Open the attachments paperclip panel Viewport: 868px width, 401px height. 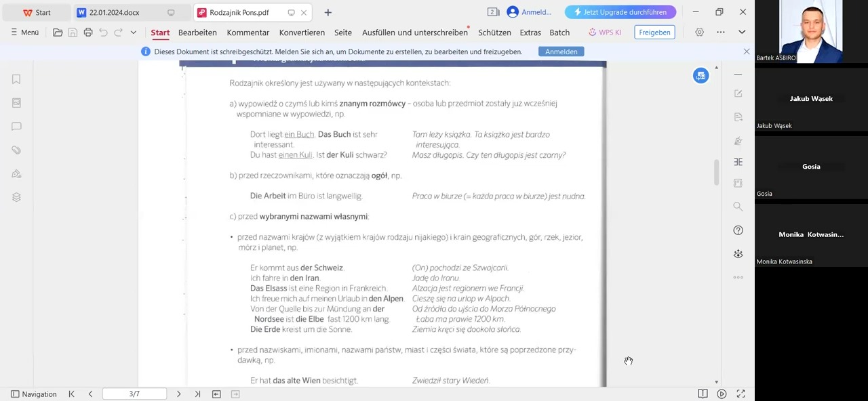pyautogui.click(x=16, y=150)
